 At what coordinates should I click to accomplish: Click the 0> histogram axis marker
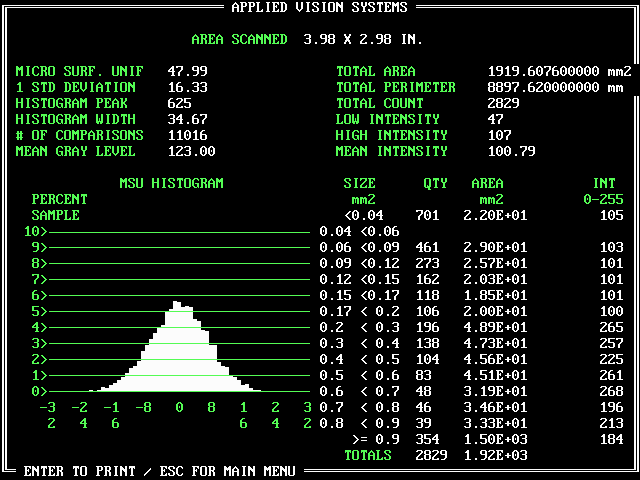[x=40, y=391]
